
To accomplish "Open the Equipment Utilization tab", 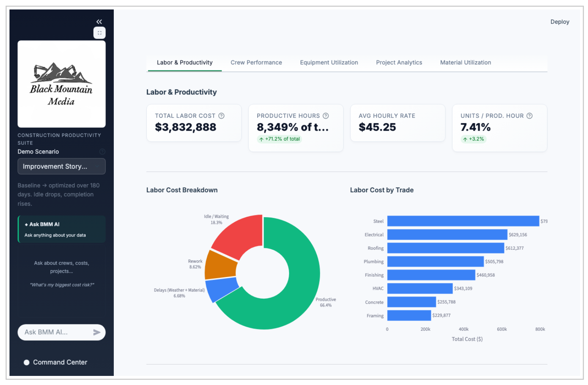I will (329, 63).
